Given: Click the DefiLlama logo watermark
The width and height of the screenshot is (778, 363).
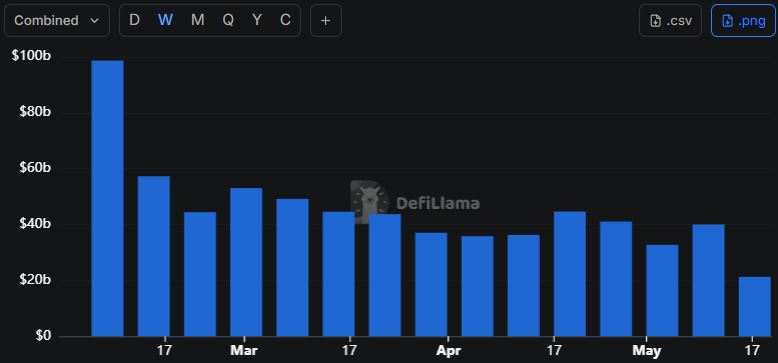Looking at the screenshot, I should pos(369,201).
